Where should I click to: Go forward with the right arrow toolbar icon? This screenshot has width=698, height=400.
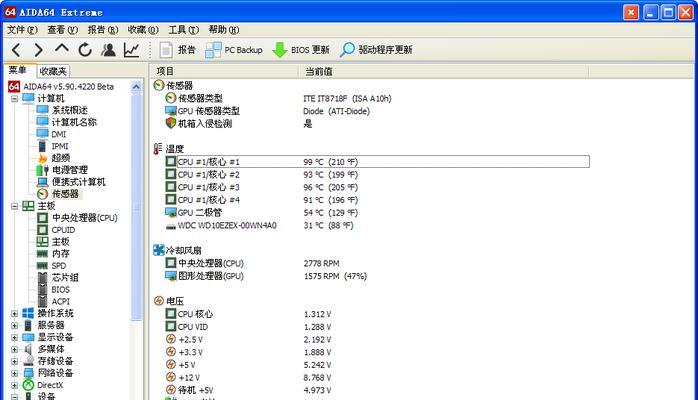click(39, 50)
